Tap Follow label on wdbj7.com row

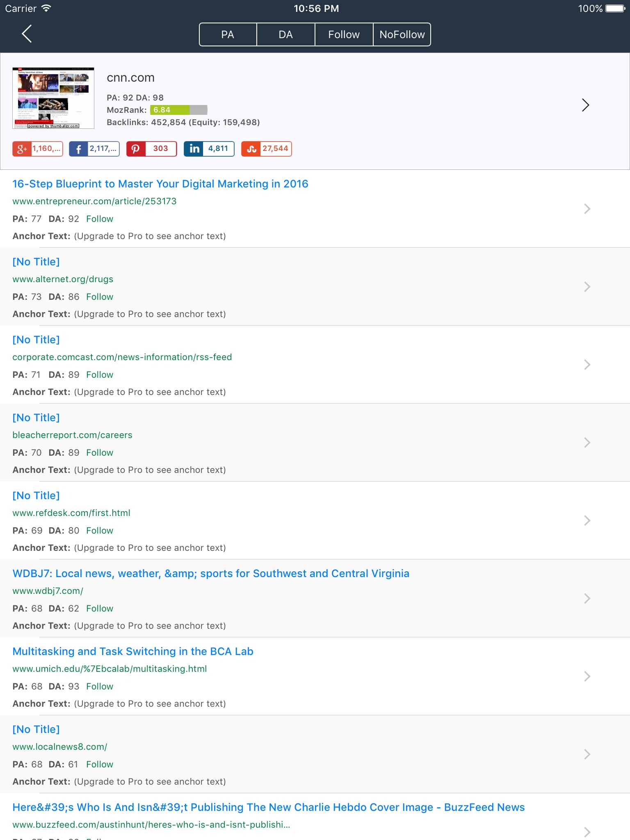(100, 609)
